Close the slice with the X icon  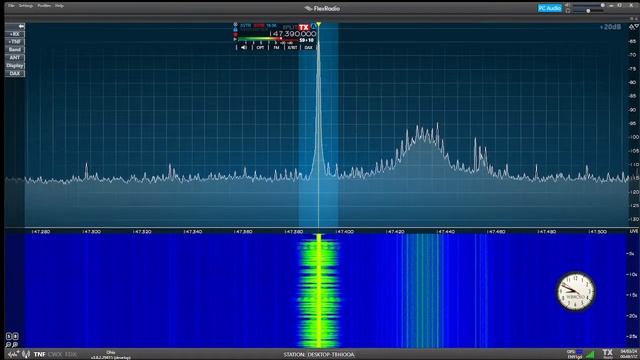(236, 24)
